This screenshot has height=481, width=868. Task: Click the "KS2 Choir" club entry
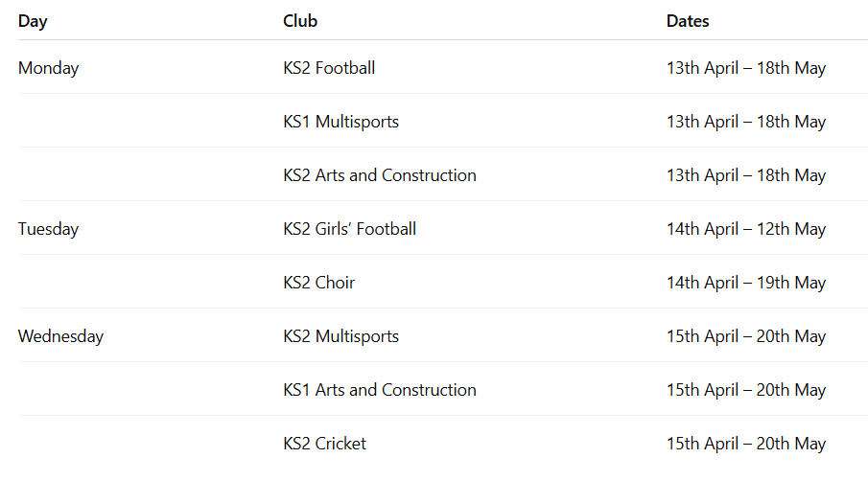coord(318,283)
